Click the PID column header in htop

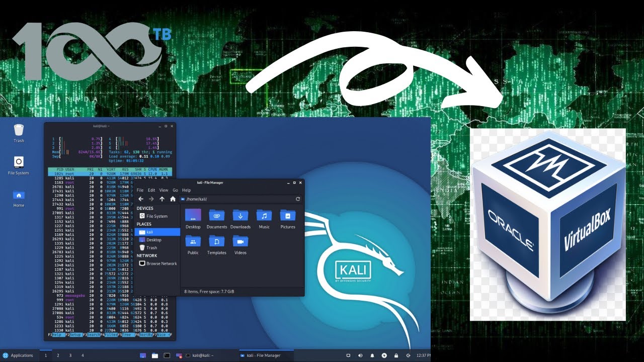point(59,169)
